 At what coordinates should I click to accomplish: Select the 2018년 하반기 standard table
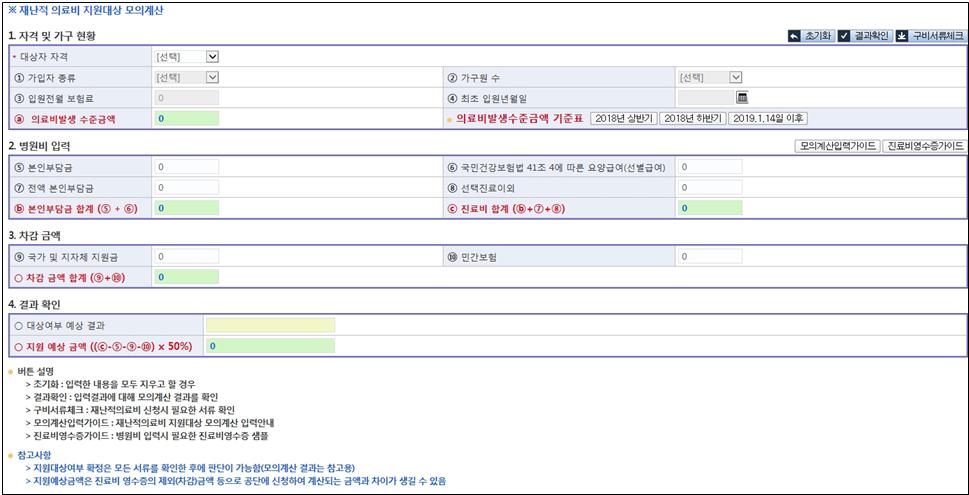point(692,118)
